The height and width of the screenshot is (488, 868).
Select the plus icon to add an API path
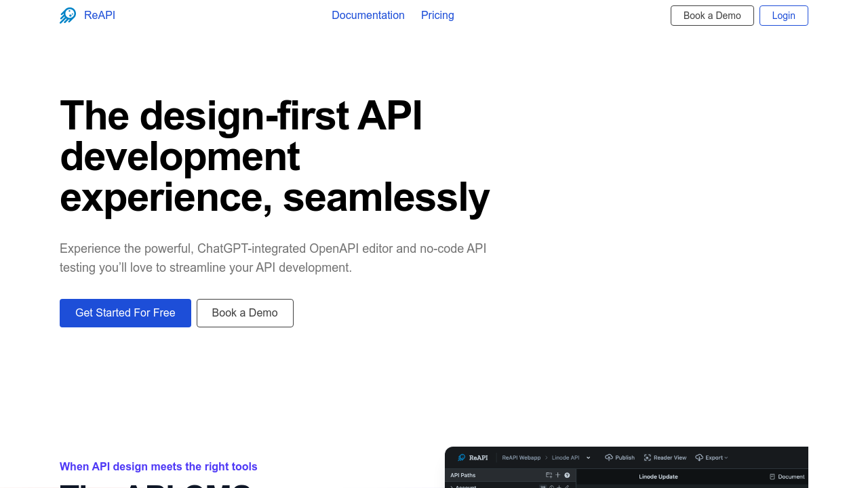coord(557,475)
